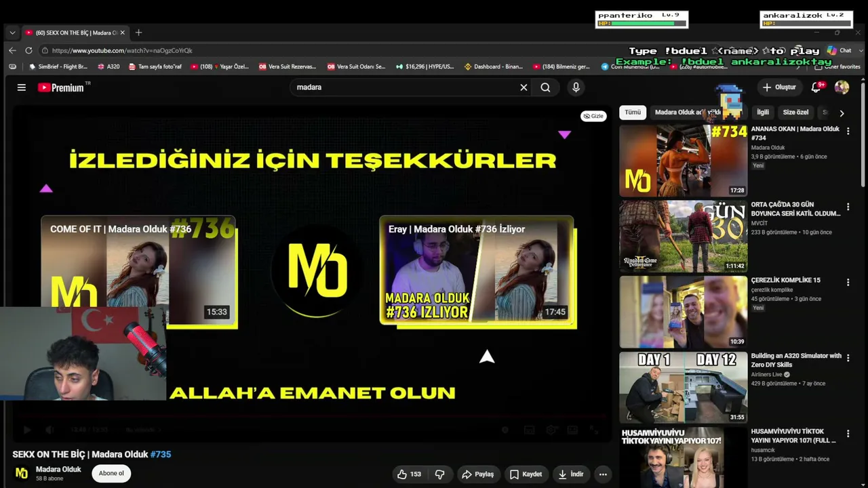Open ORTA ÇAĞ'DA 30 GÜN video thumbnail

click(684, 236)
